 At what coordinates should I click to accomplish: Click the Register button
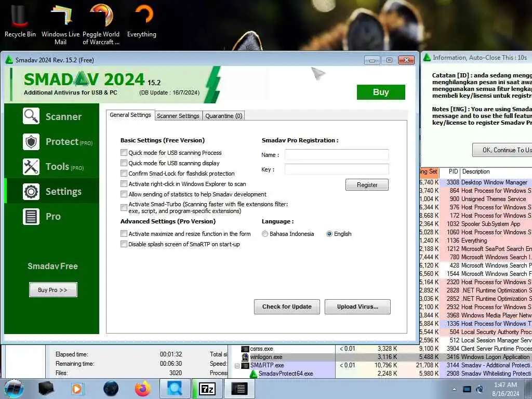point(367,184)
